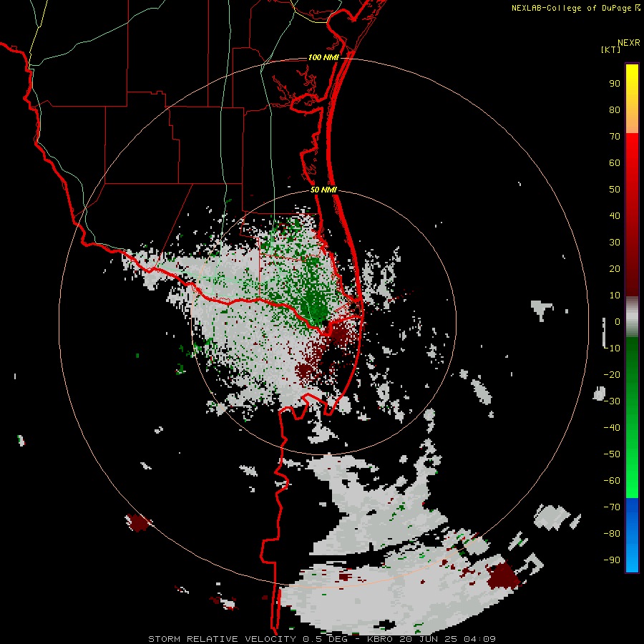Click the 20 value on velocity scale
This screenshot has width=644, height=644.
pyautogui.click(x=615, y=269)
